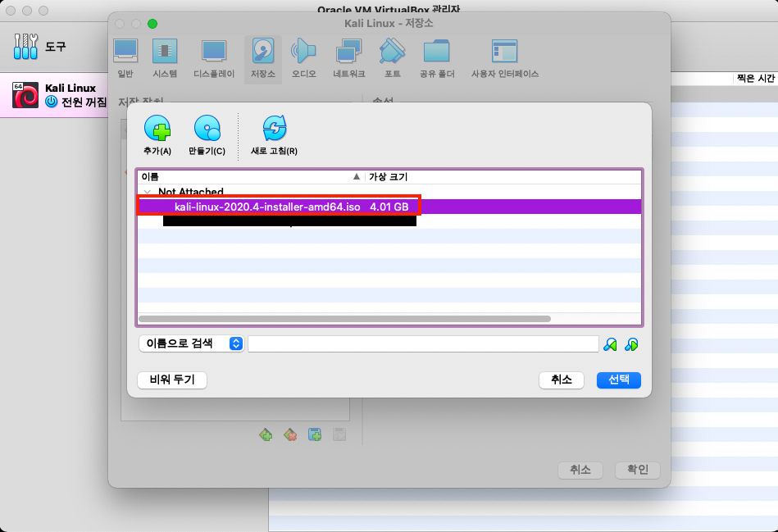Click the add attachment icon below storage tree
The image size is (778, 532).
[315, 435]
